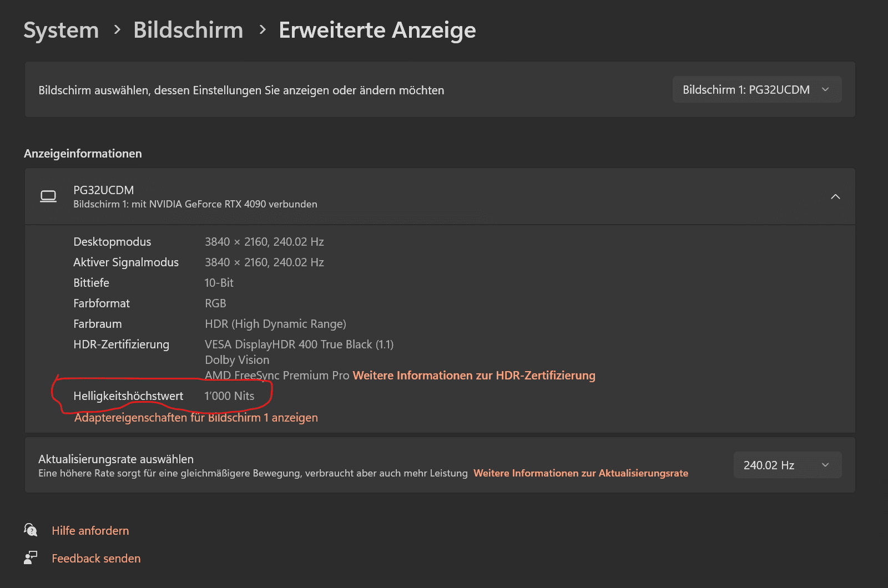Open Weitere Informationen zur HDR-Zertifizierung link

pos(474,376)
